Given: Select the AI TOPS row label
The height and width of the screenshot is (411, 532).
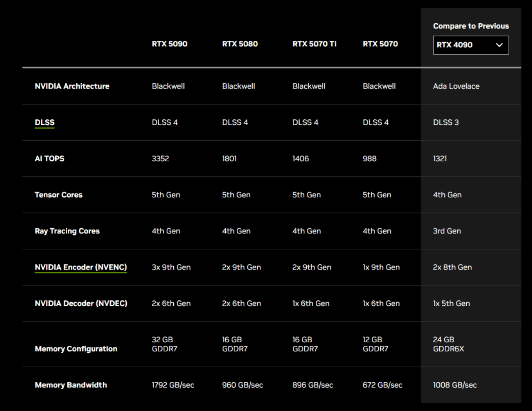Looking at the screenshot, I should tap(49, 158).
